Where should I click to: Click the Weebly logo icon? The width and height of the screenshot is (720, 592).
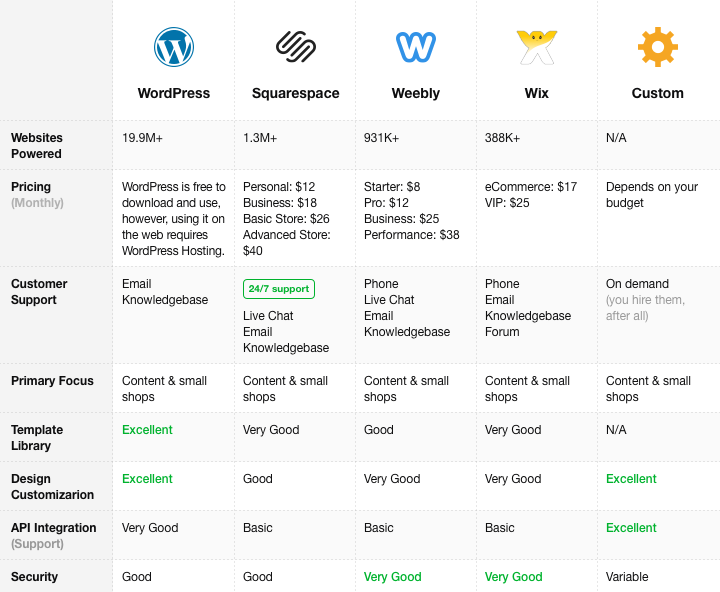[x=415, y=47]
